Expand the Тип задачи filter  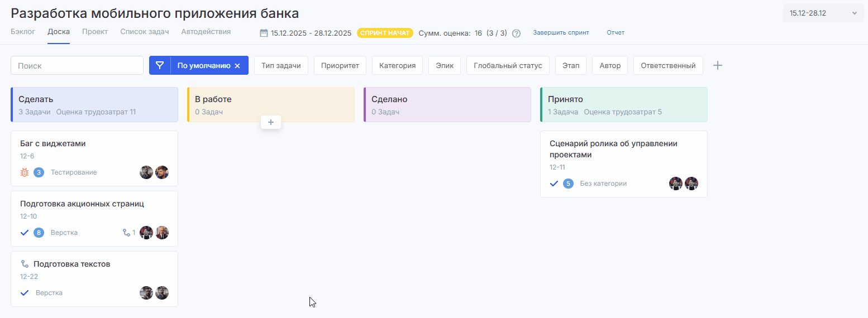(x=281, y=65)
